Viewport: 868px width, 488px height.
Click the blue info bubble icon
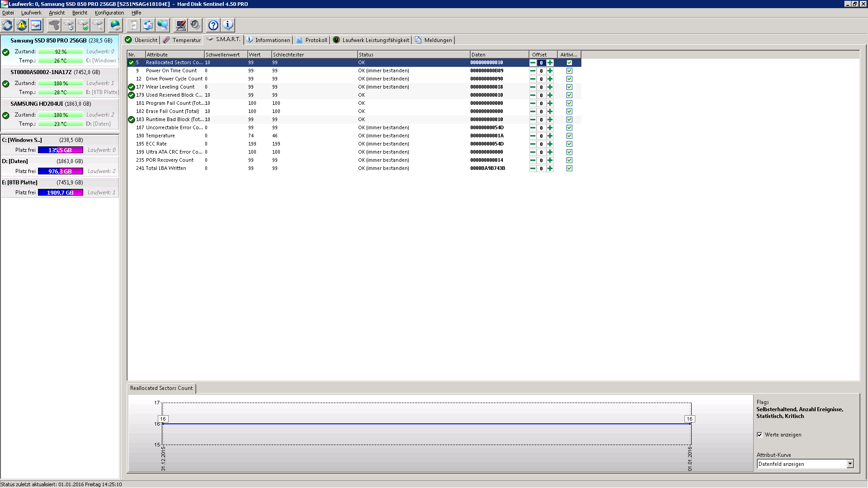(x=228, y=25)
